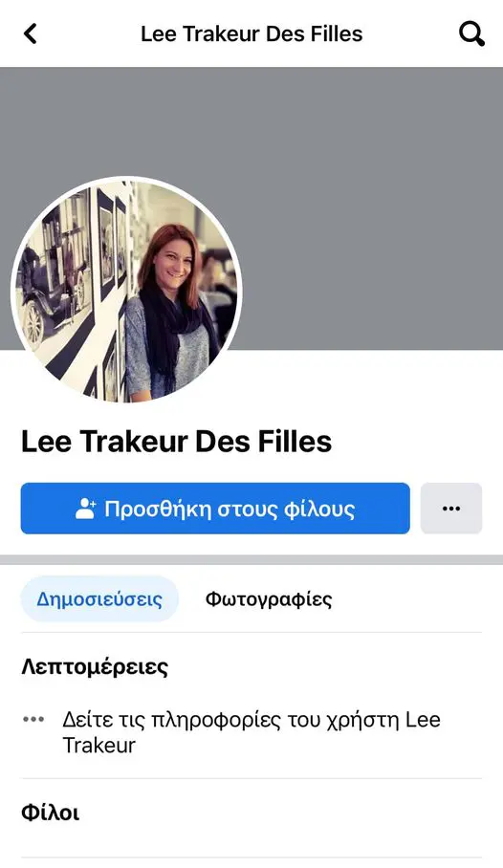Open the circular profile picture
The width and height of the screenshot is (503, 868).
(126, 290)
